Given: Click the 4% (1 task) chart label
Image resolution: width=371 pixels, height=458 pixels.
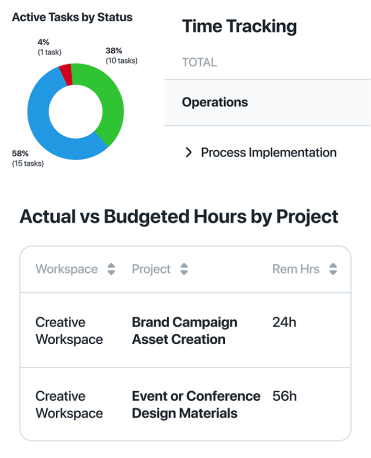Looking at the screenshot, I should coord(49,47).
